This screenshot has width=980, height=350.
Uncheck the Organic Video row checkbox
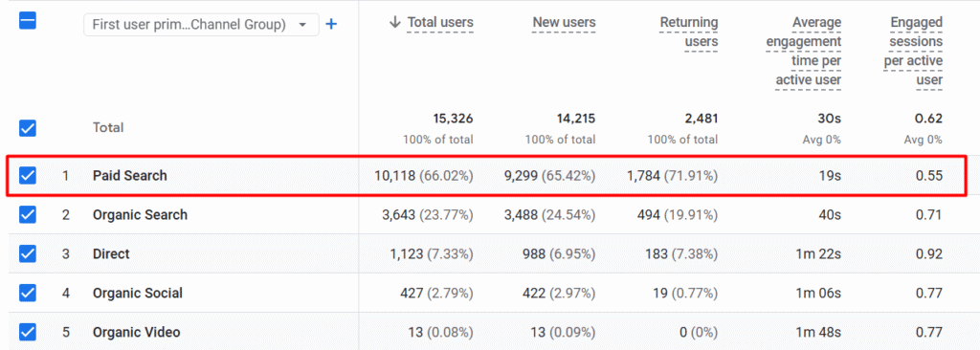pyautogui.click(x=28, y=332)
